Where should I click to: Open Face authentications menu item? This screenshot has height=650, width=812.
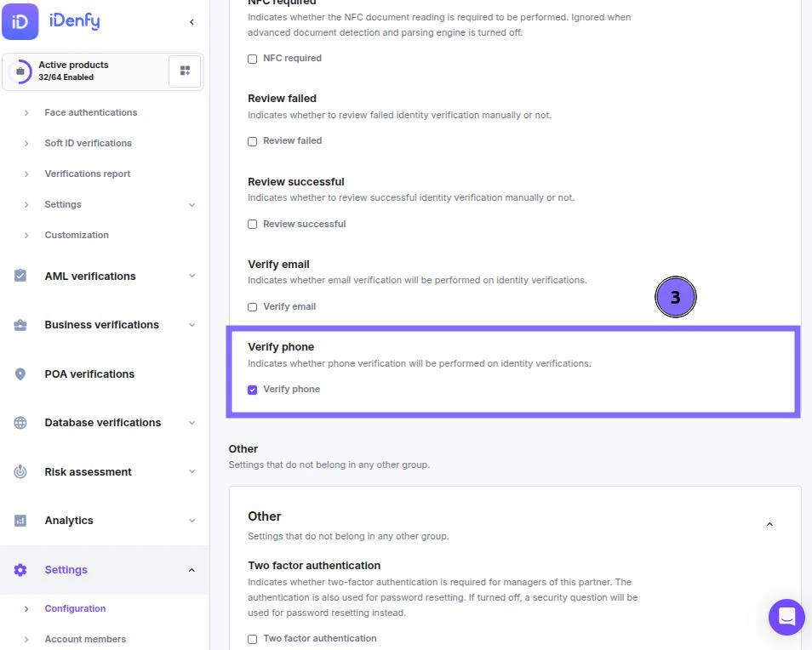pos(90,112)
